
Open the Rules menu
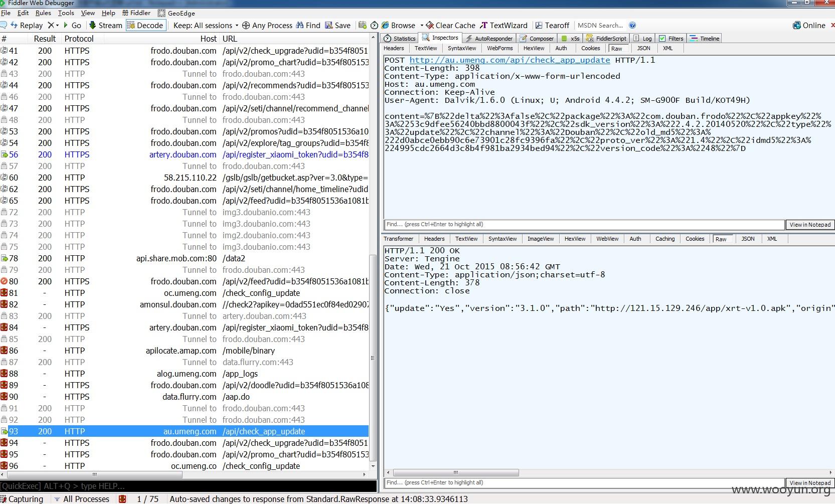coord(43,13)
